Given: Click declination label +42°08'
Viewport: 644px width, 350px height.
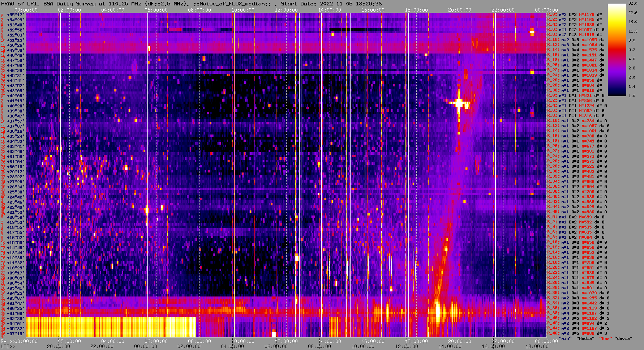Looking at the screenshot, I should (x=16, y=96).
